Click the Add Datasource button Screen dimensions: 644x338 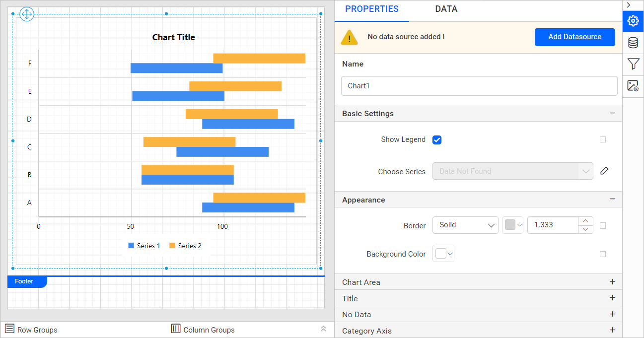pos(574,37)
